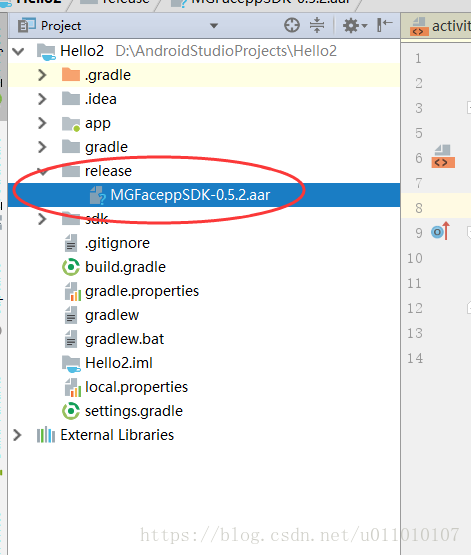Screen dimensions: 471x555
Task: Click the override marker on line 9
Action: (x=441, y=231)
